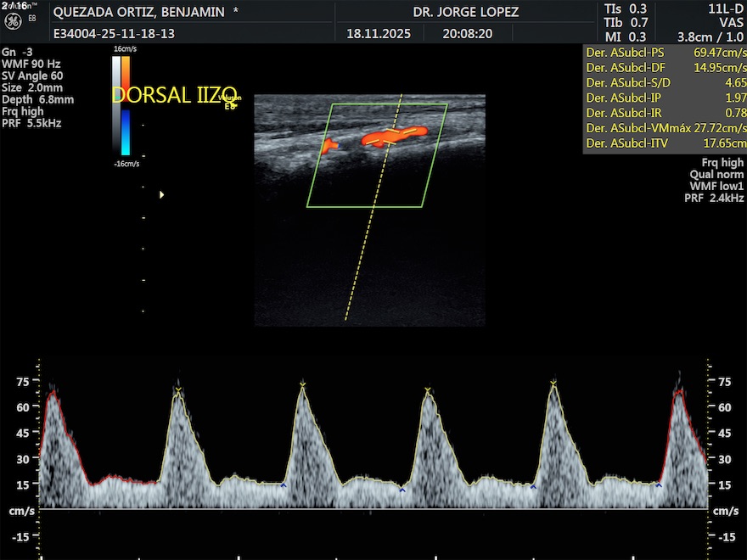Click the last blue end-diastolic caret marker
This screenshot has height=560, width=747.
pos(659,484)
